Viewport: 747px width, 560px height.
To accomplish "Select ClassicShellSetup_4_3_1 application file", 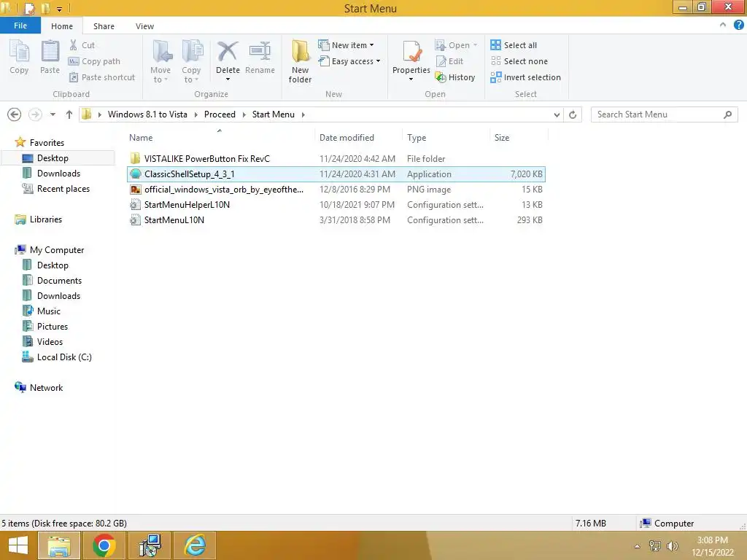I will [336, 174].
